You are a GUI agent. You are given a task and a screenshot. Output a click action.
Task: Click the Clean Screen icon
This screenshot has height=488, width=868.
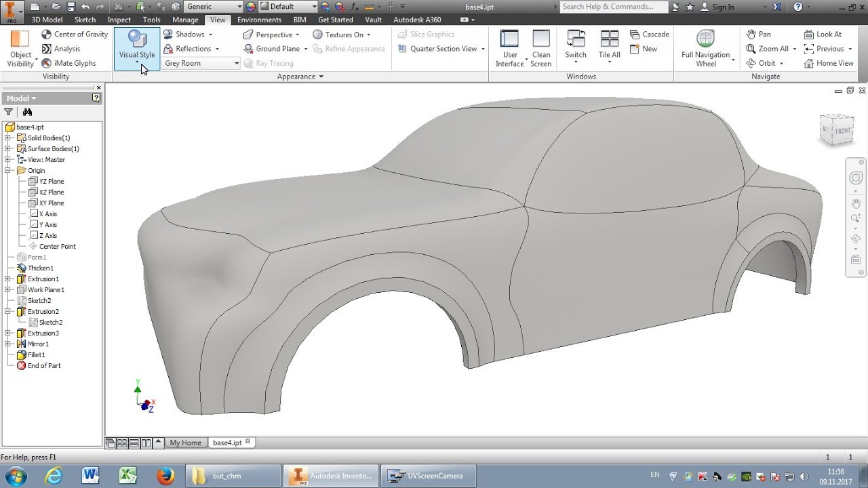[x=541, y=47]
